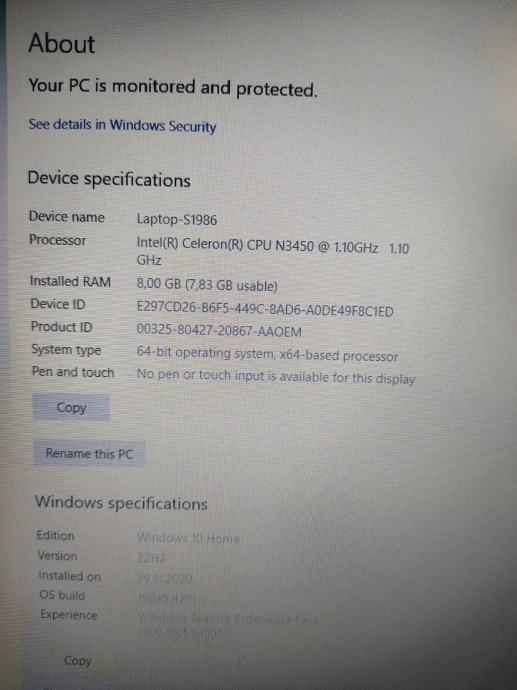This screenshot has width=517, height=690.
Task: Click the 22H2 version value
Action: tap(151, 558)
